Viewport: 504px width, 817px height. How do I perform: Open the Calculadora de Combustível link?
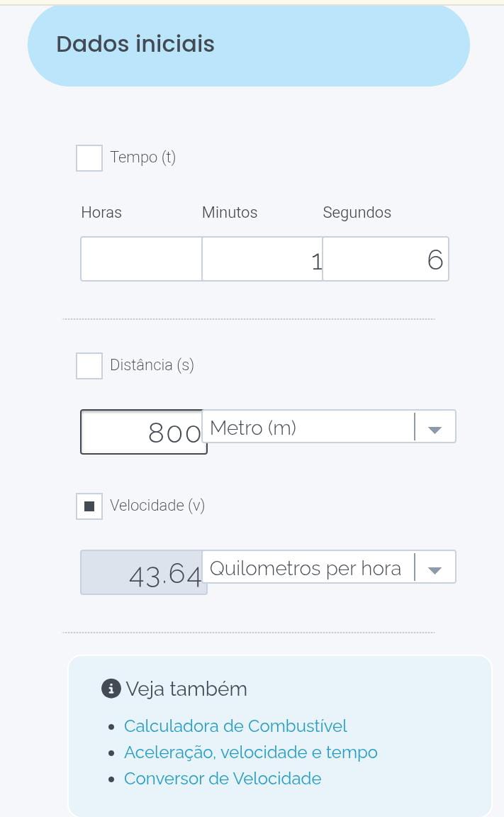point(235,726)
